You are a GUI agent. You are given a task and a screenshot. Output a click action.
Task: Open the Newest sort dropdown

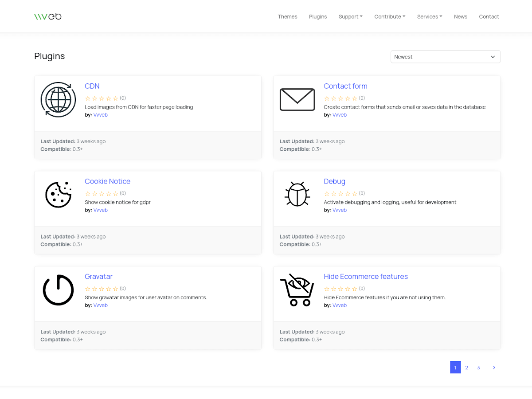pos(445,57)
